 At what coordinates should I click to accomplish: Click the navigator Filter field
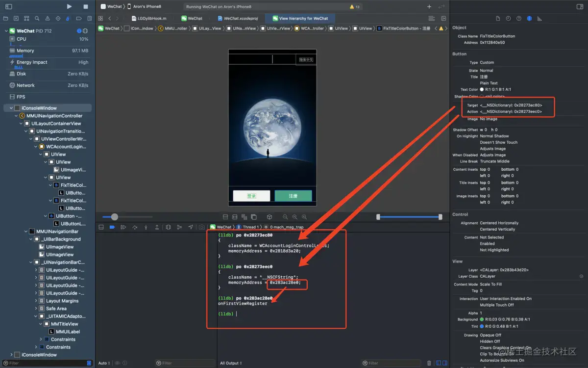tap(48, 363)
